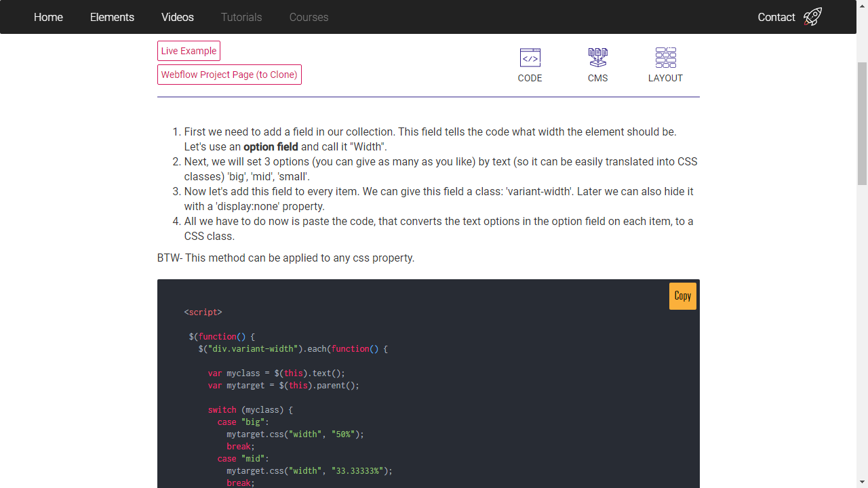Viewport: 868px width, 488px height.
Task: Click the bold 'option field' text
Action: (271, 146)
